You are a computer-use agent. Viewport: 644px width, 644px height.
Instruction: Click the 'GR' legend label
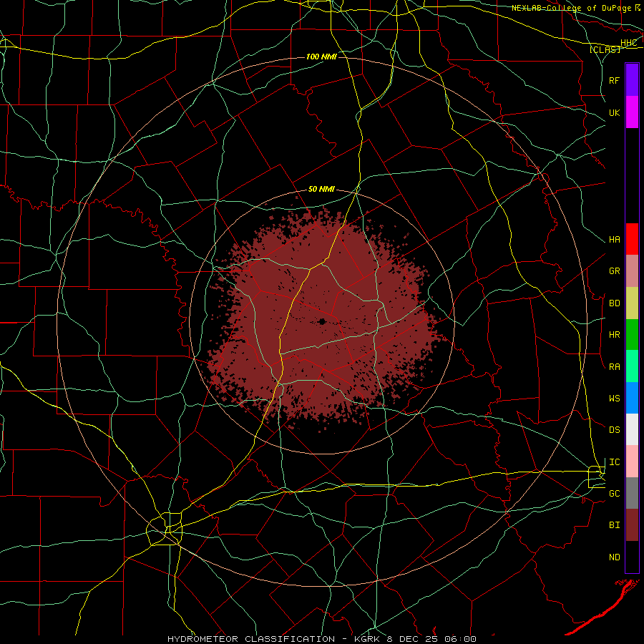[x=614, y=271]
